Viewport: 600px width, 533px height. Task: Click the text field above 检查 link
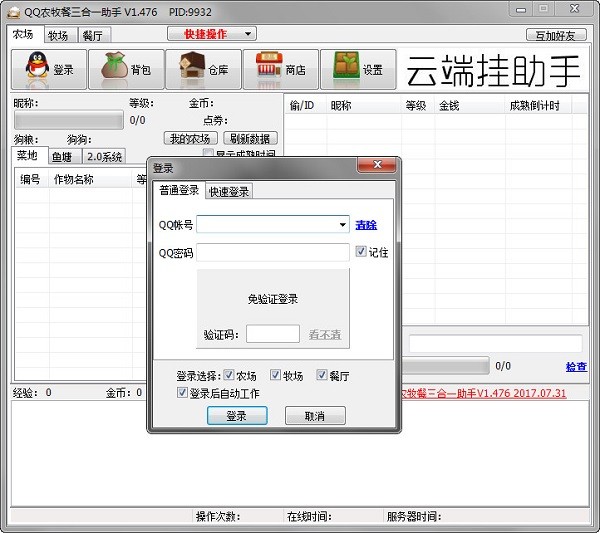click(x=496, y=343)
